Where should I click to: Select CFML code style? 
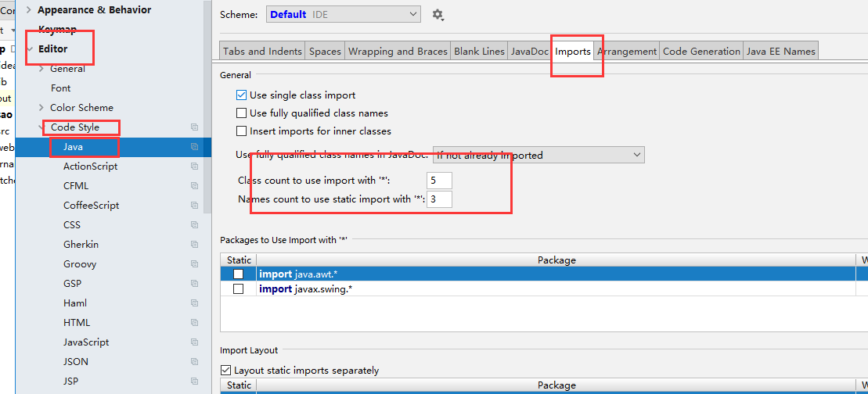click(76, 186)
